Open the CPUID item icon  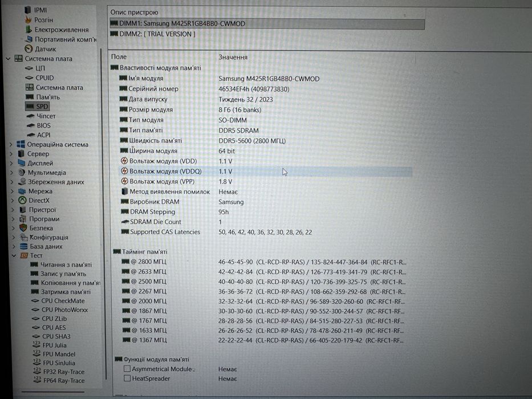(x=29, y=78)
